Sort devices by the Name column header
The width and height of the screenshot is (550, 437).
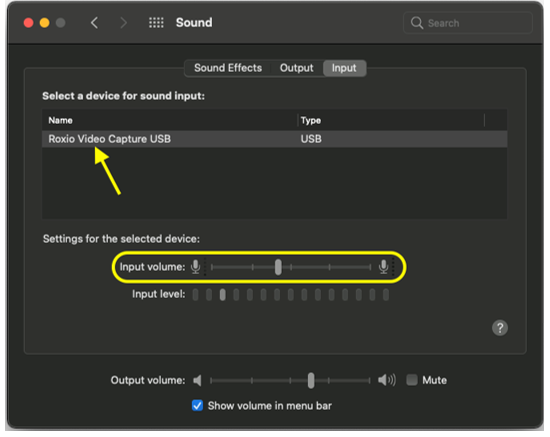click(x=170, y=121)
